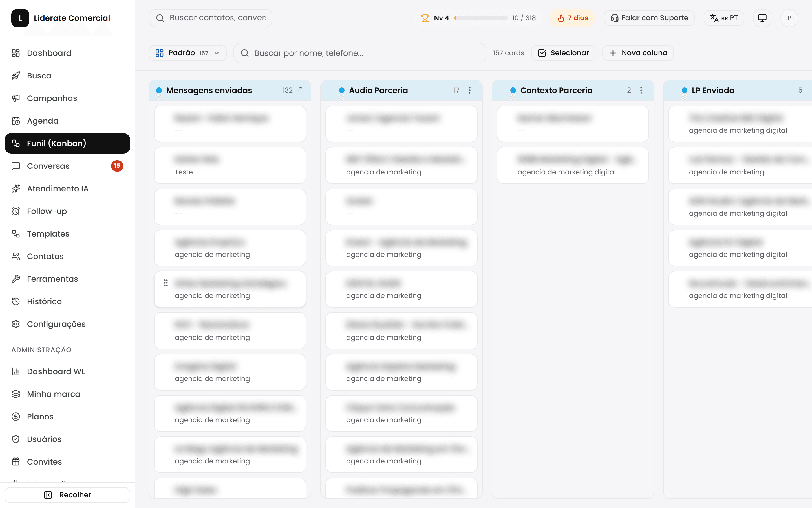This screenshot has width=812, height=508.
Task: Go to Campanhas in the sidebar
Action: pos(67,98)
